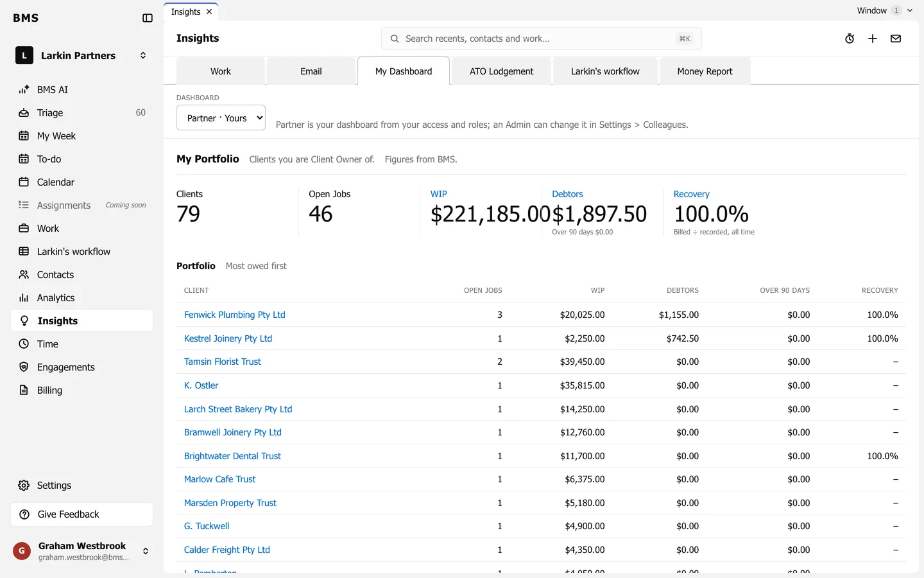This screenshot has width=924, height=578.
Task: Click the Debtors metric link
Action: (567, 194)
